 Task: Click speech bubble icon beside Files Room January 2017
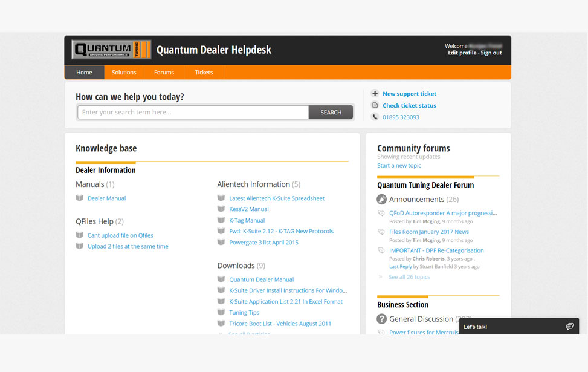pyautogui.click(x=381, y=232)
